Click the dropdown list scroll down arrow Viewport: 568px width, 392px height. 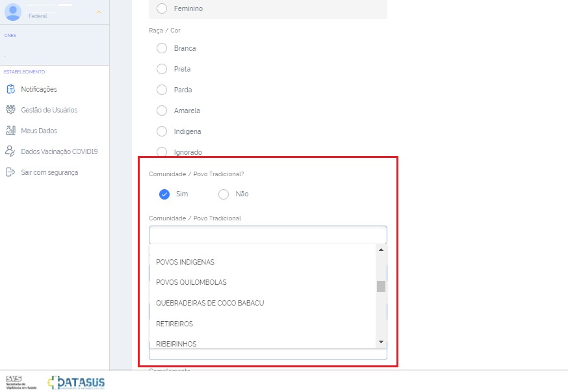pos(381,342)
